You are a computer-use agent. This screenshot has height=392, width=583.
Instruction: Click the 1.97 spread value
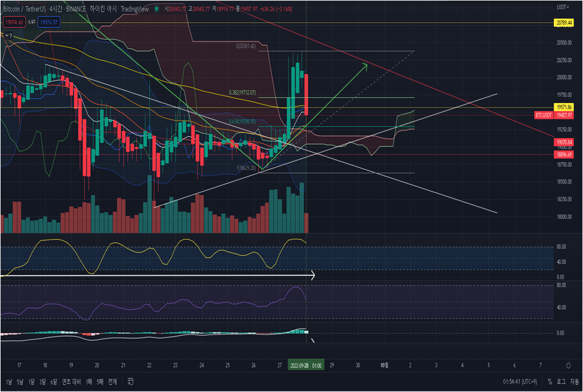(31, 23)
